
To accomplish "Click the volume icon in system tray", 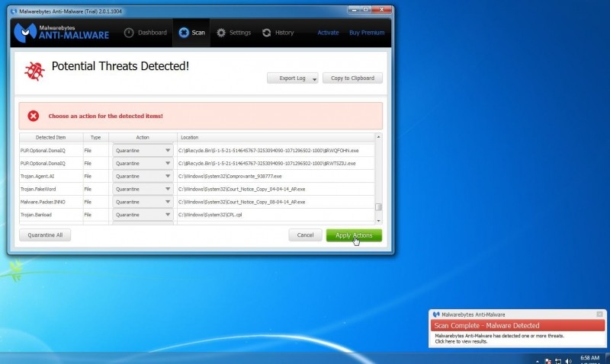I will point(568,361).
